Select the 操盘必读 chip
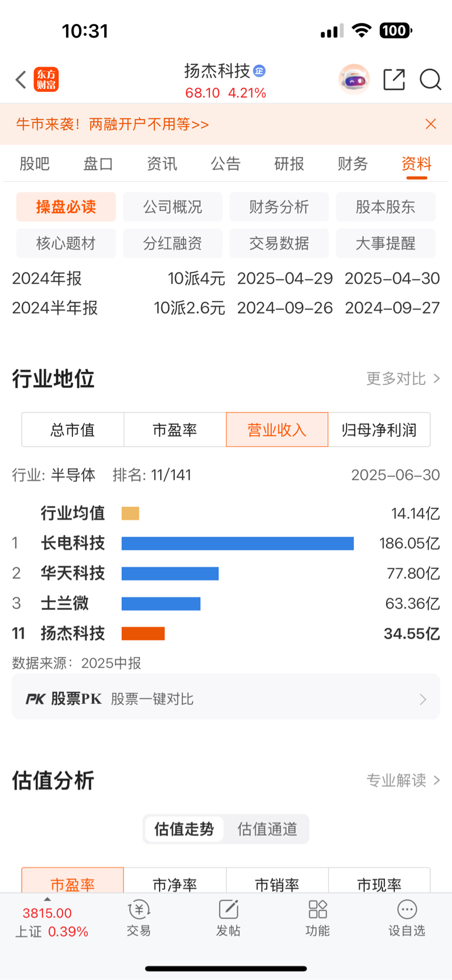 pos(66,207)
